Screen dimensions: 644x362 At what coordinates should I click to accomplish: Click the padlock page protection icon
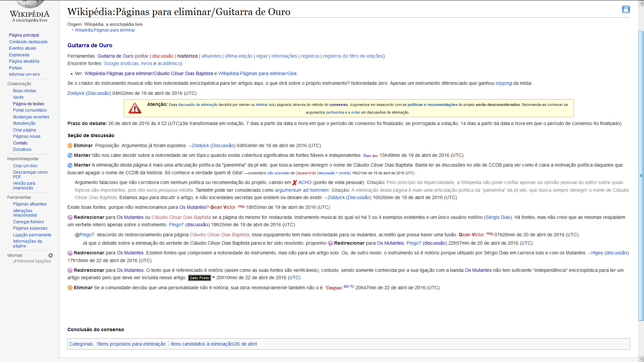(626, 9)
